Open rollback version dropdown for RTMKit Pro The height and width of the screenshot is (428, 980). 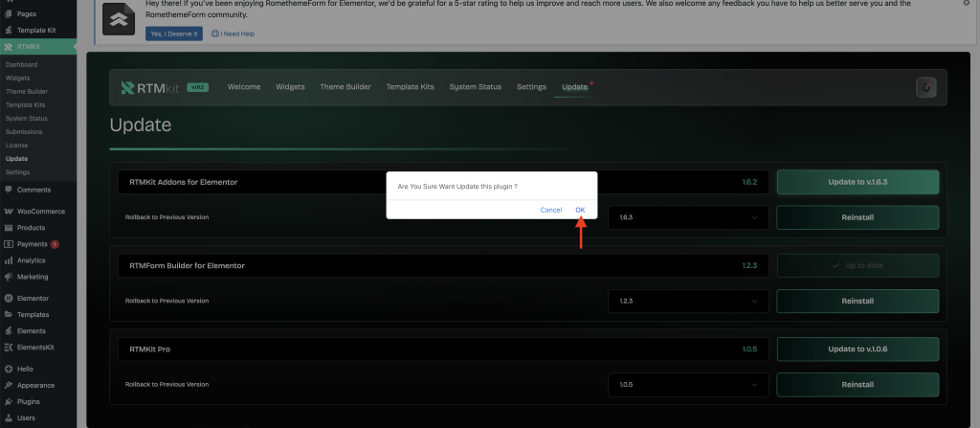688,385
